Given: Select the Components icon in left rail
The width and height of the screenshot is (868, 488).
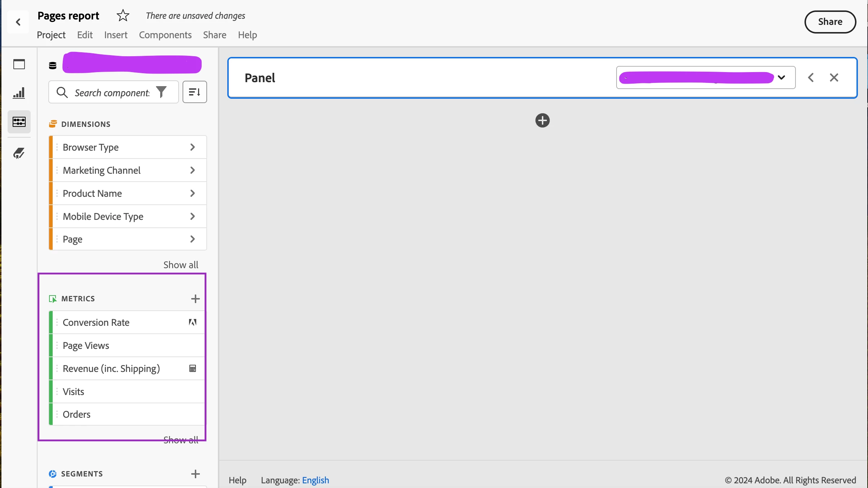Looking at the screenshot, I should [19, 122].
